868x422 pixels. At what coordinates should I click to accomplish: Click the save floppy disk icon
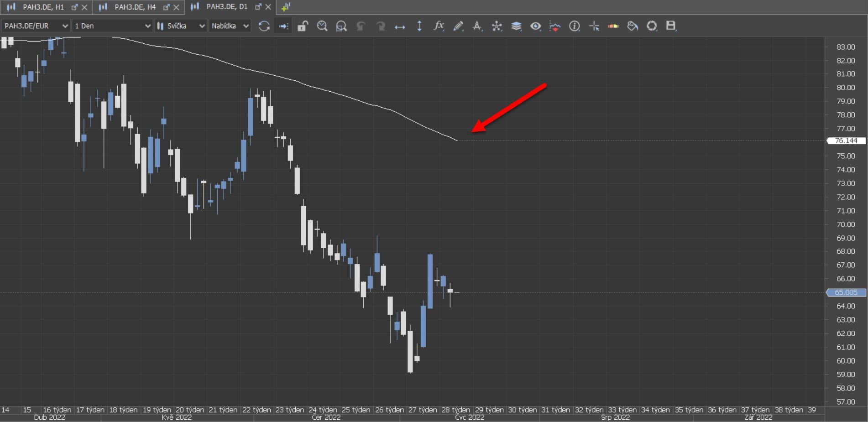click(x=671, y=26)
